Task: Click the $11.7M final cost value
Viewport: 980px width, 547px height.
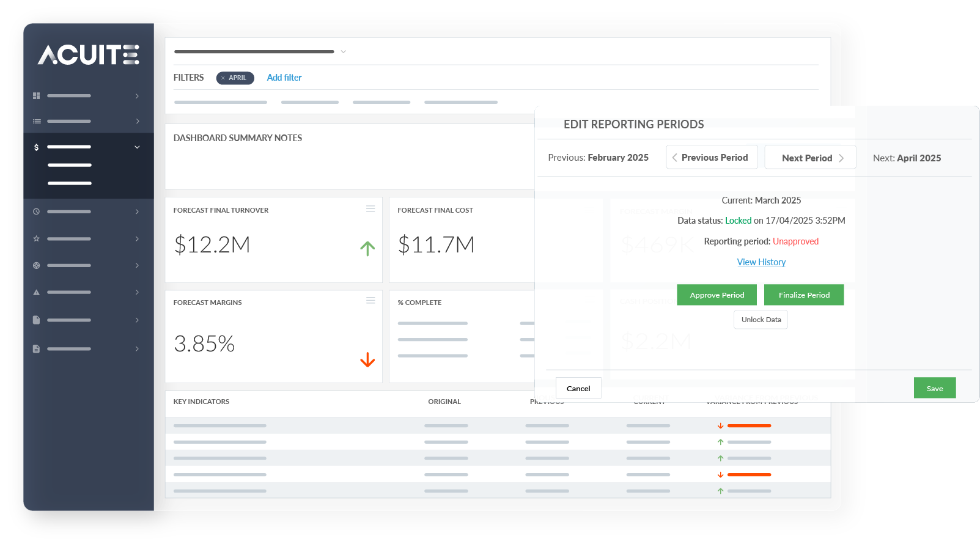Action: (436, 245)
